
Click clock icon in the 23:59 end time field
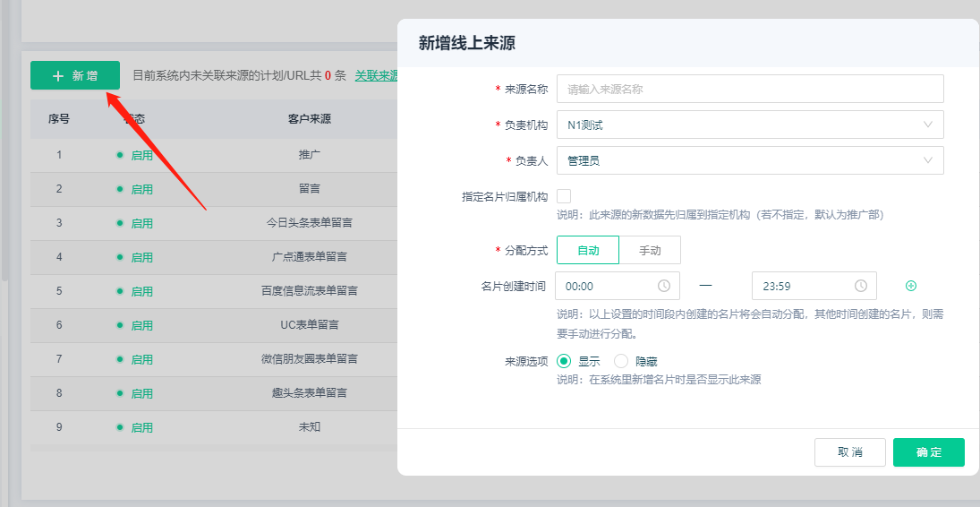(861, 286)
